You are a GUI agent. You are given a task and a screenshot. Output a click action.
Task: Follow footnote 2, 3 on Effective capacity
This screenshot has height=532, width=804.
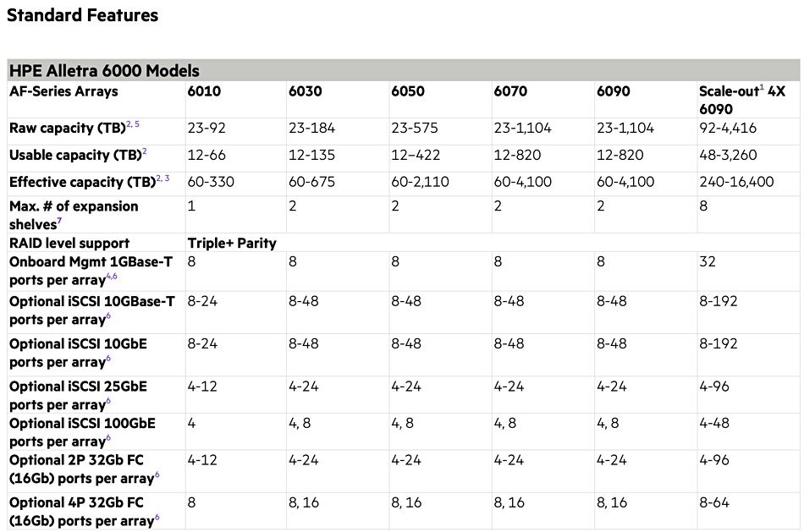coord(163,178)
